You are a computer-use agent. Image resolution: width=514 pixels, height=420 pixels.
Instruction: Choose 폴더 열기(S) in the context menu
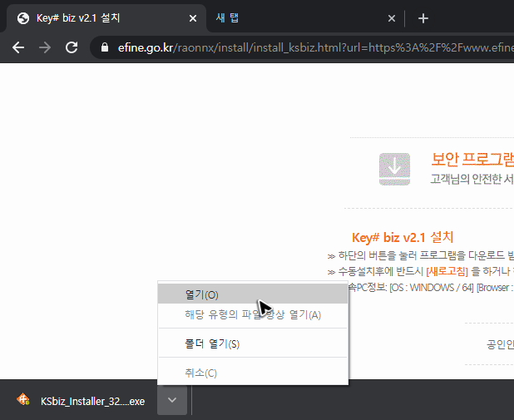tap(253, 343)
